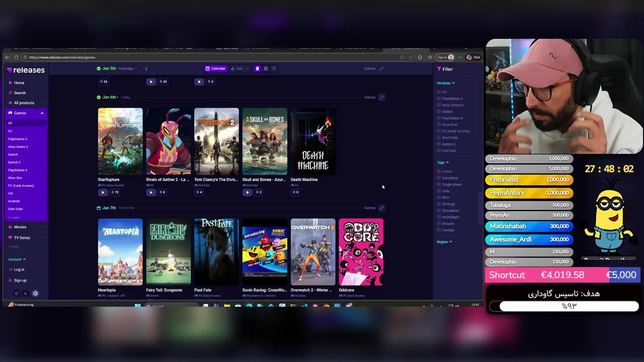The height and width of the screenshot is (362, 644).
Task: Select PlayStation 5 in the sidebar list
Action: (x=18, y=139)
